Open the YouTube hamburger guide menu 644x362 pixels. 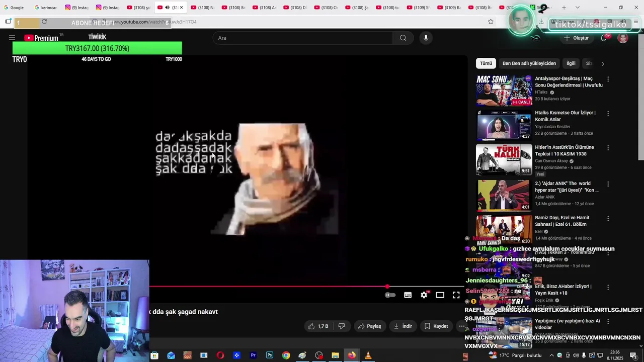12,38
